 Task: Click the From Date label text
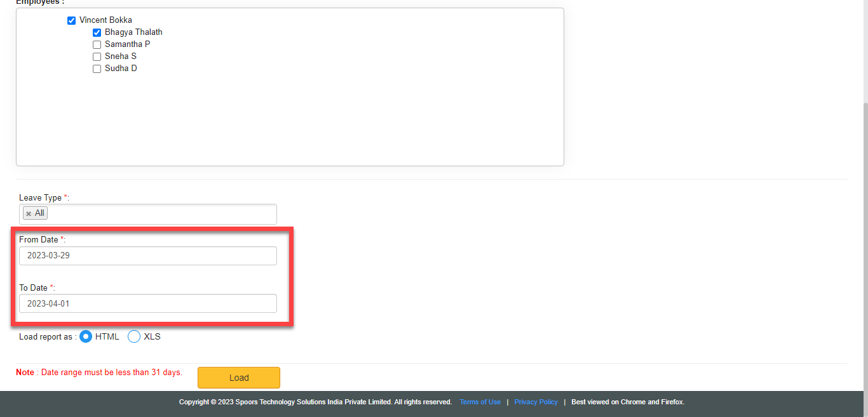tap(38, 239)
